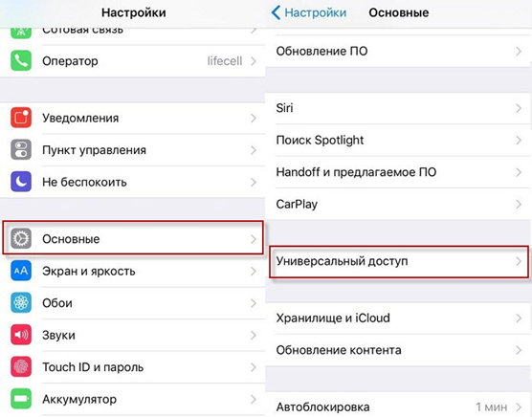Tap the Пункт управления toggles icon
This screenshot has height=417, width=532.
pos(21,149)
